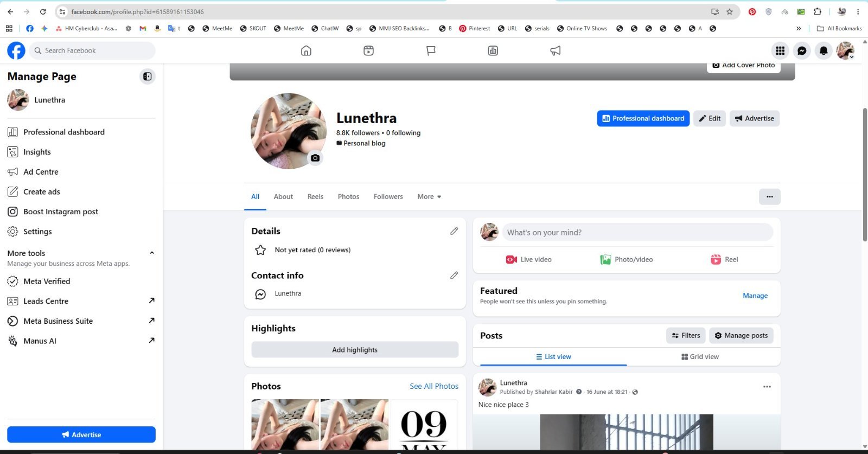Open the Reels video icon in top bar
868x454 pixels.
pos(368,50)
